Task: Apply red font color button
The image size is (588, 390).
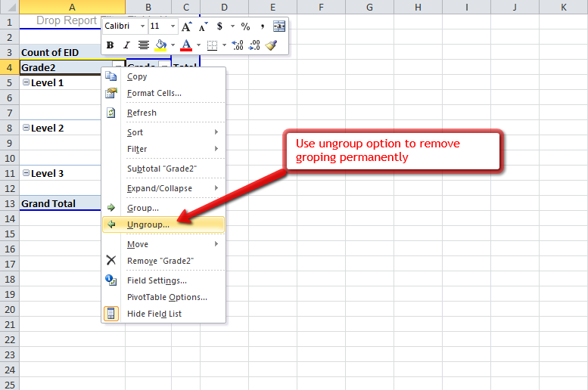Action: coord(186,45)
